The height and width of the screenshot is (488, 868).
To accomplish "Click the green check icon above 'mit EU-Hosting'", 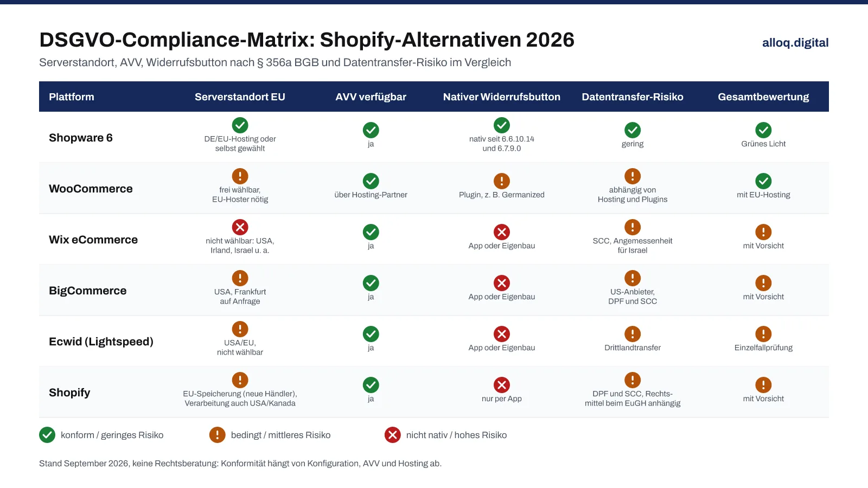I will [763, 181].
